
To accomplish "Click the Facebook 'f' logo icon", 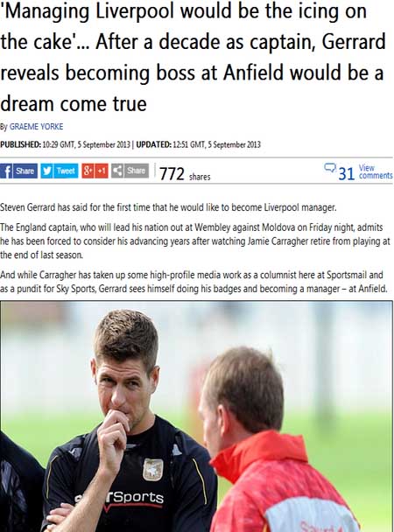I will (6, 171).
